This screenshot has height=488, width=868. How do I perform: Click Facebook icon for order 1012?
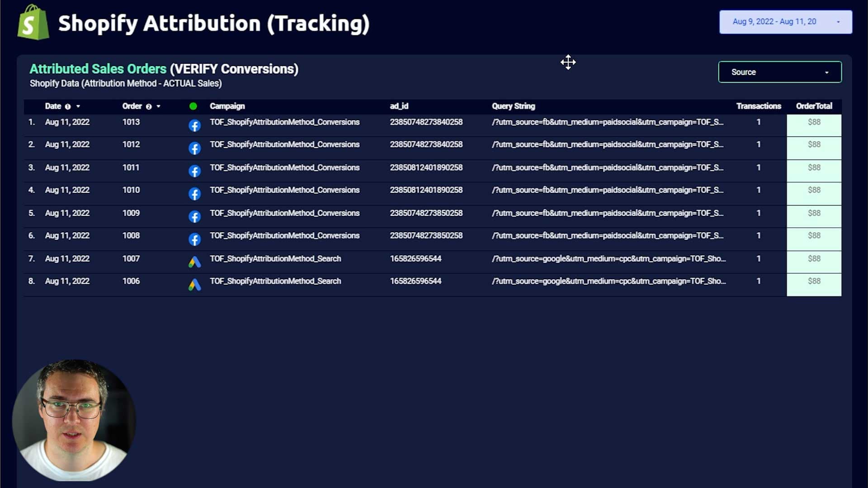pyautogui.click(x=194, y=148)
